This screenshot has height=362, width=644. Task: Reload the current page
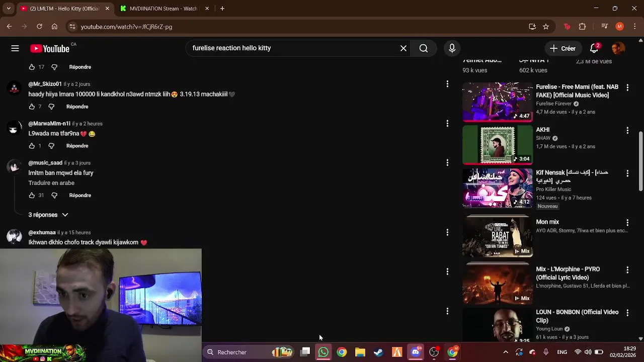click(39, 27)
